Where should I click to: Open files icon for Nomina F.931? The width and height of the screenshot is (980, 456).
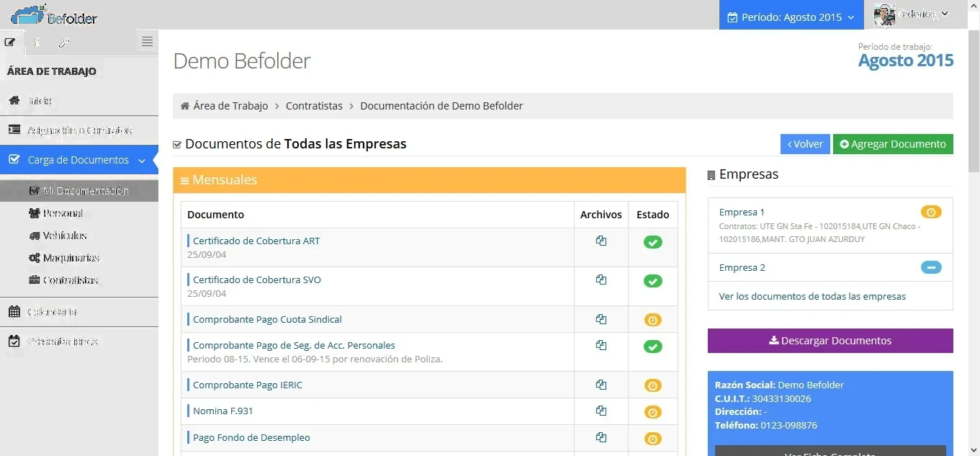(601, 411)
